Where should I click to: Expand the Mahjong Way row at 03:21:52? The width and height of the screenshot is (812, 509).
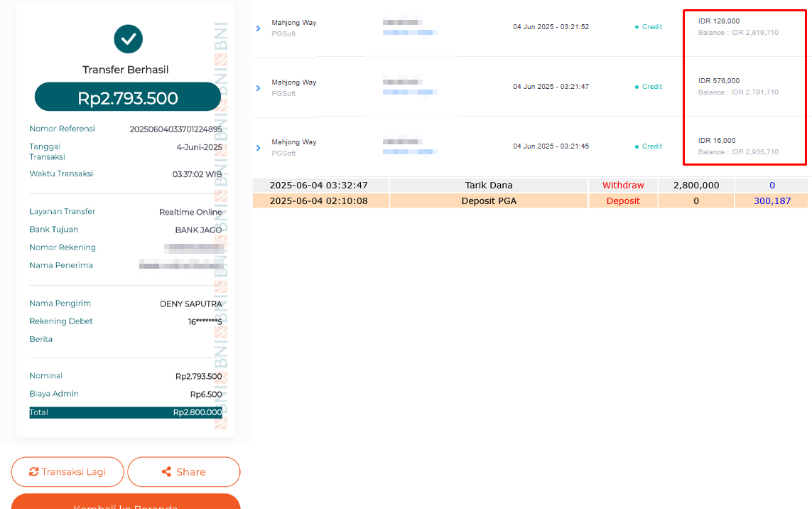[x=258, y=28]
